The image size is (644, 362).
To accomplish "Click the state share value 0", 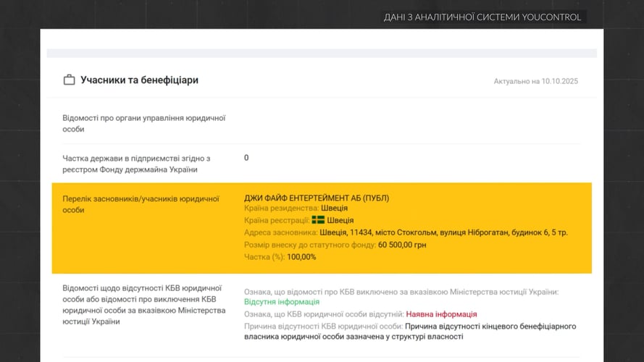I will click(246, 158).
